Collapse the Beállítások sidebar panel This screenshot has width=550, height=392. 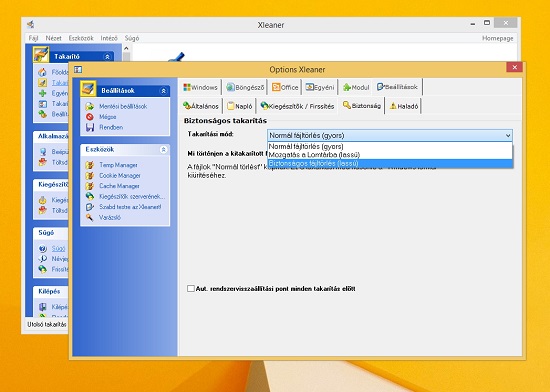pyautogui.click(x=163, y=91)
